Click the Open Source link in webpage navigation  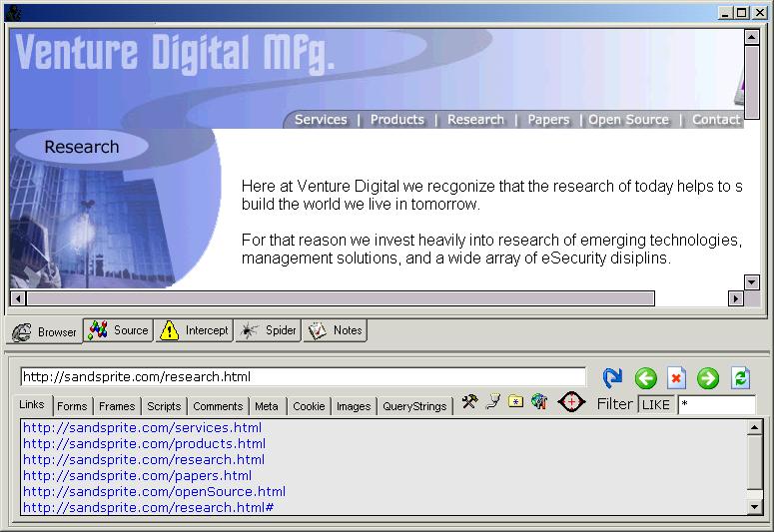click(628, 120)
